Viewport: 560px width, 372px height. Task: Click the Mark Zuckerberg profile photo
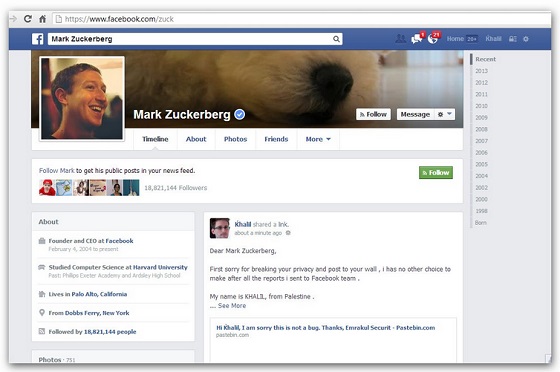point(82,99)
